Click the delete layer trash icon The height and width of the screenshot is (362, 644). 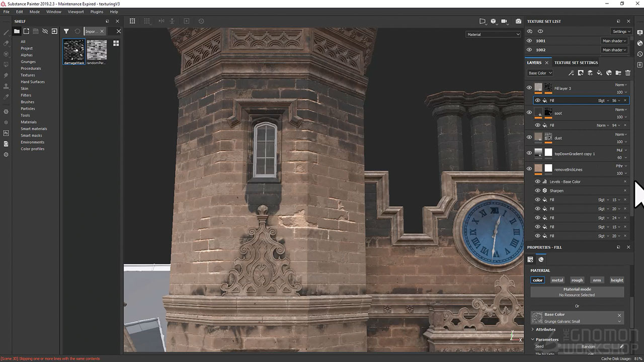tap(627, 73)
